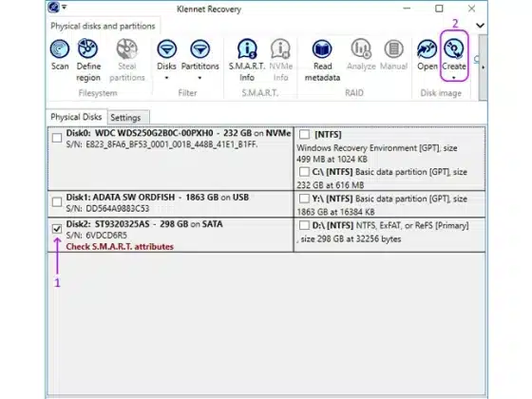Uncheck the Disk2 ST9320325AS checkbox
Viewport: 532px width, 399px height.
[x=57, y=229]
